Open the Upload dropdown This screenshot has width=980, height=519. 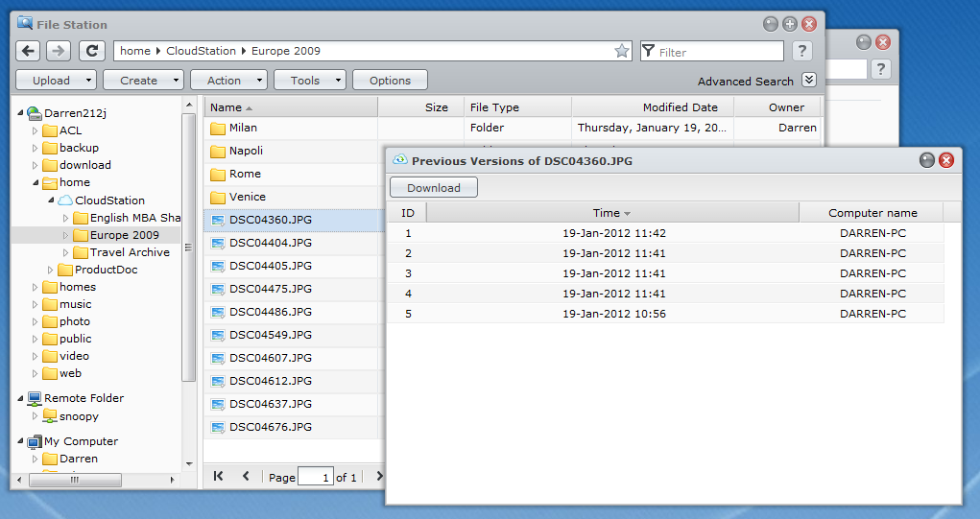(56, 80)
